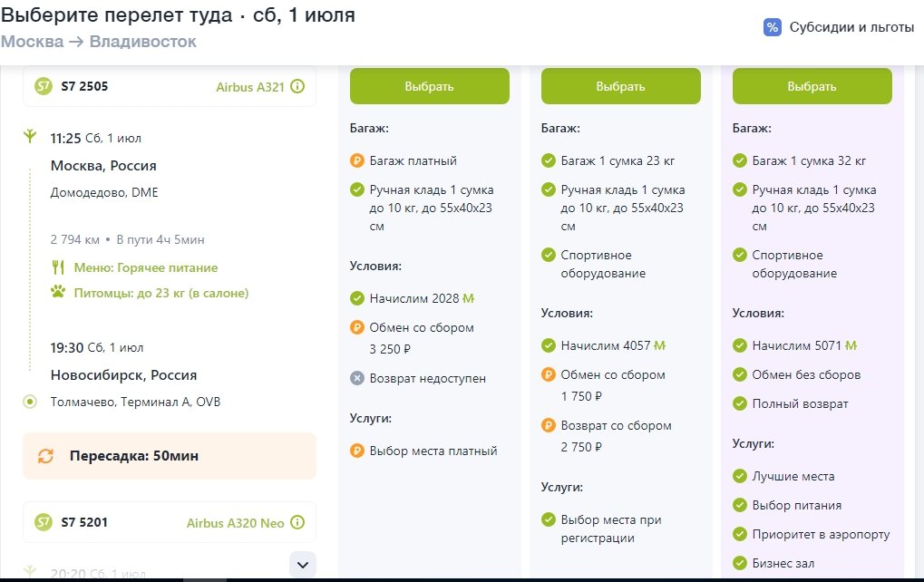Click the transfer arrows icon near Пересадка
Screen dimensions: 924x582
[x=46, y=456]
